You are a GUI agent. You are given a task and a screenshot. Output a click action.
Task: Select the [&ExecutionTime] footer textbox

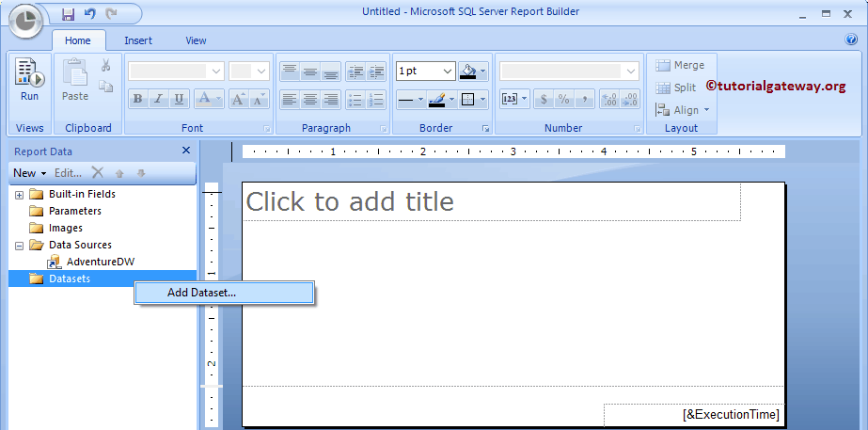(x=694, y=415)
